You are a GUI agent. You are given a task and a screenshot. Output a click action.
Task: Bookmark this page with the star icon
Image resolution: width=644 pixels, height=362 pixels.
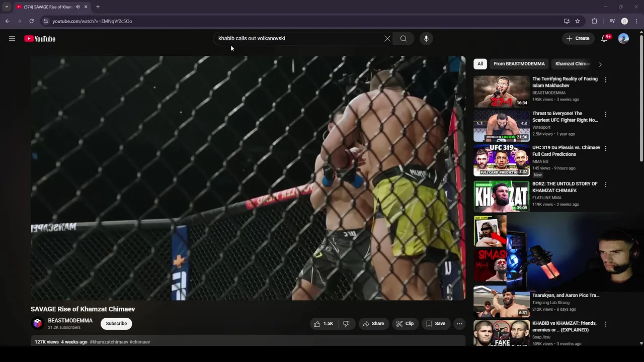coord(578,21)
